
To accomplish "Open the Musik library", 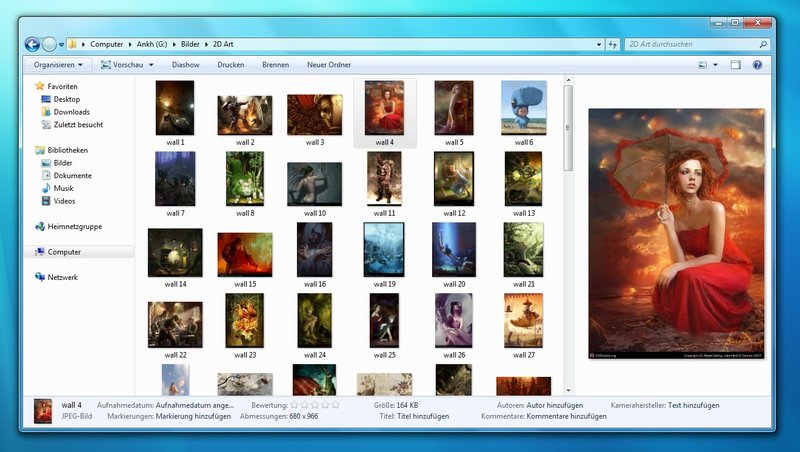I will (x=58, y=188).
